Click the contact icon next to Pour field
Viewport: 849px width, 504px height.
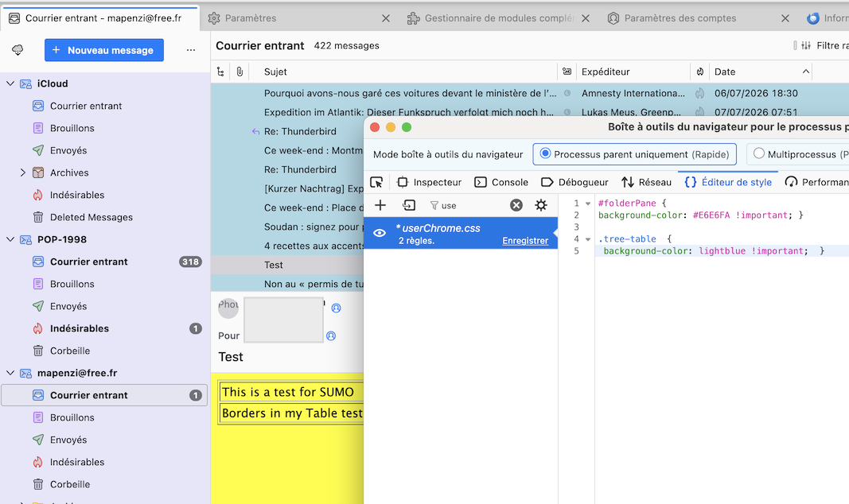coord(331,335)
